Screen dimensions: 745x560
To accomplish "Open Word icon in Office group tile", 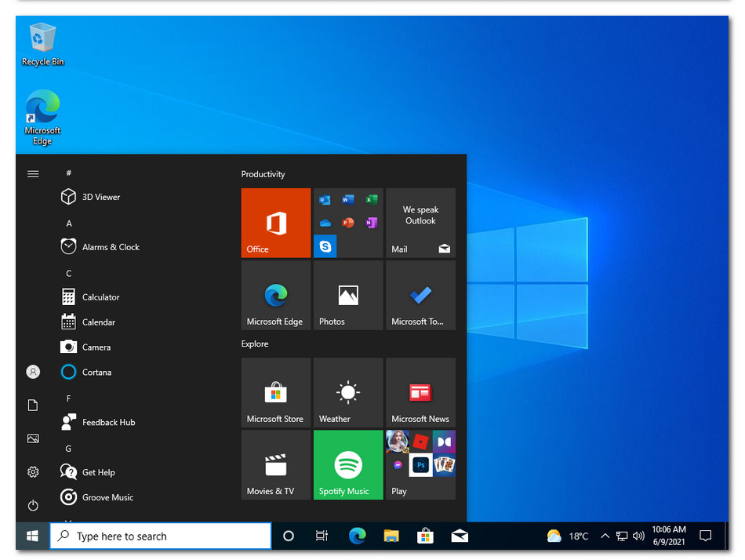I will (348, 200).
